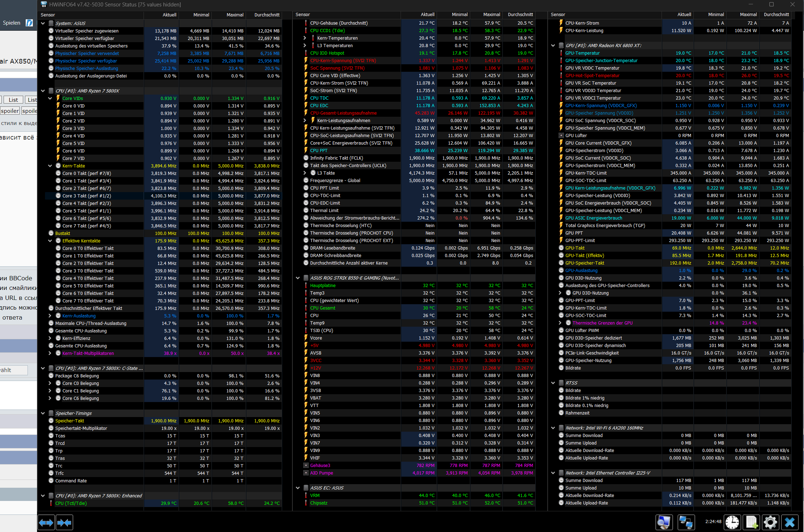Click the Maximal header in middle panel

coord(491,15)
